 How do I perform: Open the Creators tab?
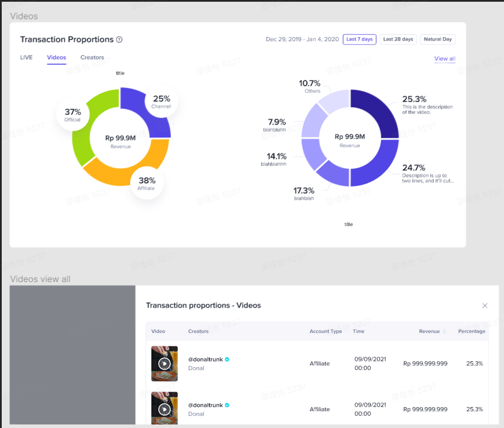pos(92,57)
